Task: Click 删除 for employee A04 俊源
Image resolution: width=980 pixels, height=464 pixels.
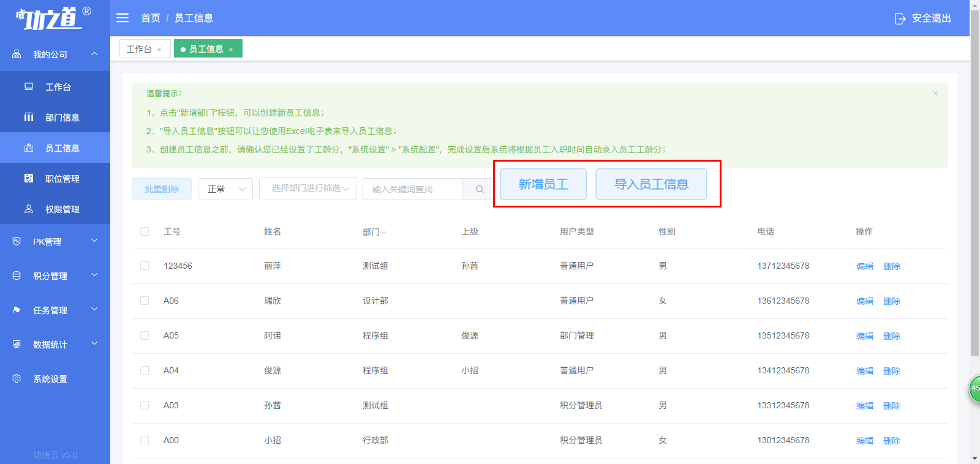Action: click(892, 371)
